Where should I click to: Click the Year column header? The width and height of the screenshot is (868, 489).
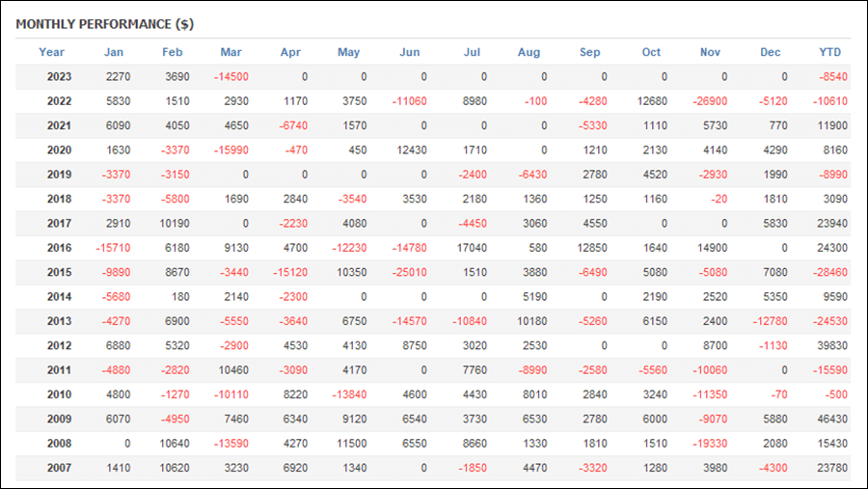[x=51, y=52]
